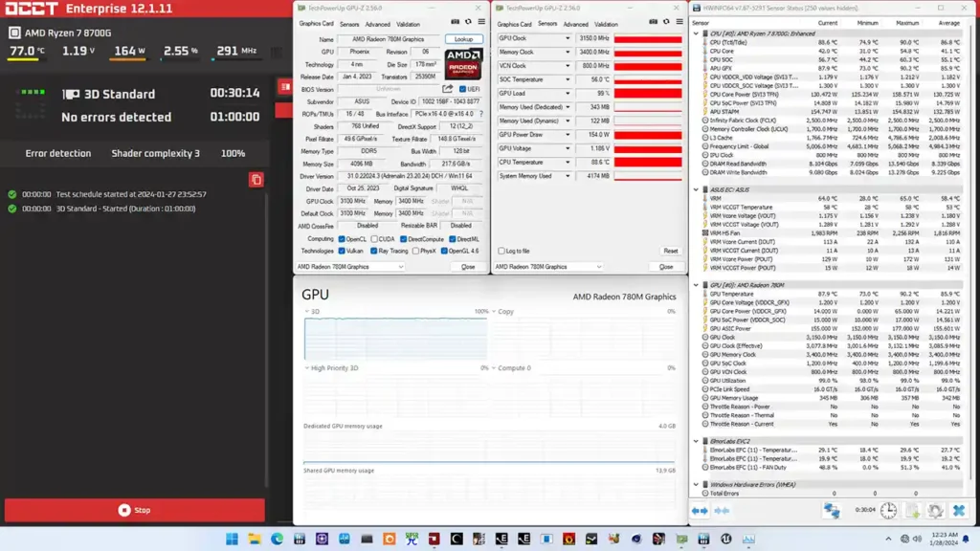Open the GPU Clock sensor dropdown arrow
The image size is (980, 551).
568,37
